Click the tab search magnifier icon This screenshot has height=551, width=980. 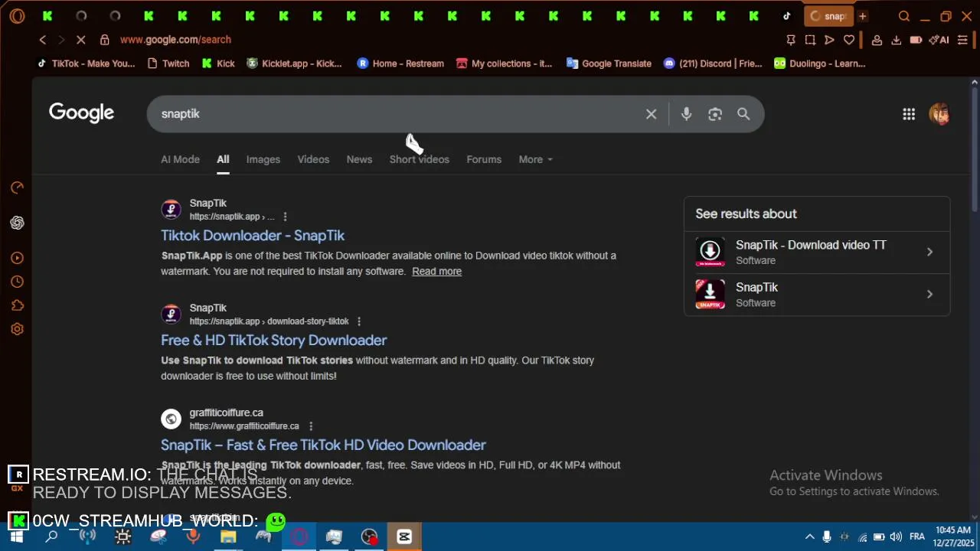[904, 16]
